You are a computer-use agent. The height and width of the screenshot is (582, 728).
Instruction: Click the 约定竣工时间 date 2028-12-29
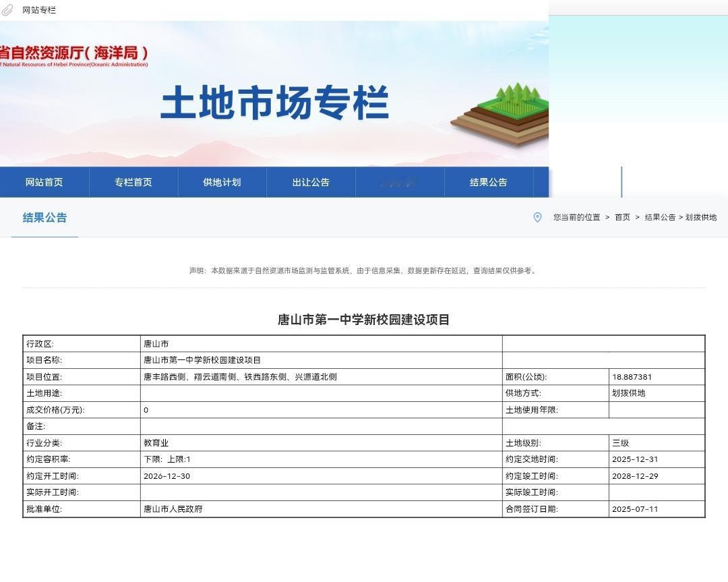[635, 475]
